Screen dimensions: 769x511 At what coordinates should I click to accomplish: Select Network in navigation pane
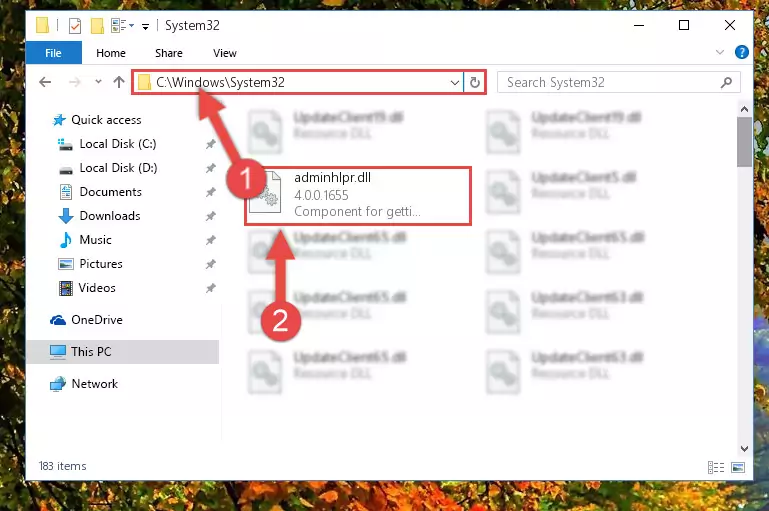coord(84,383)
